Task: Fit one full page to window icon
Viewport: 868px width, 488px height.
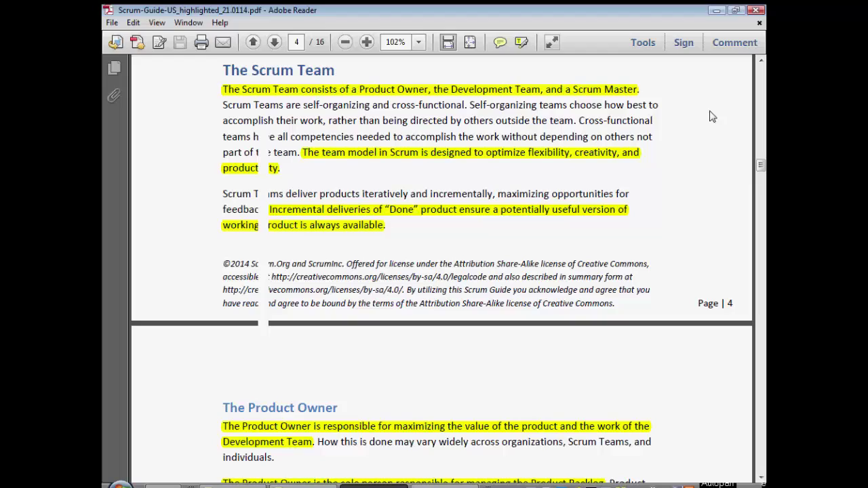Action: 469,42
